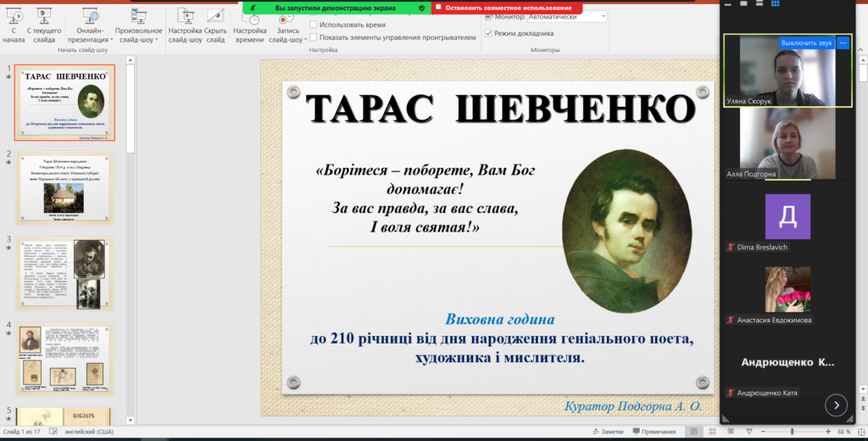
Task: Fit slide to current window icon
Action: [861, 432]
